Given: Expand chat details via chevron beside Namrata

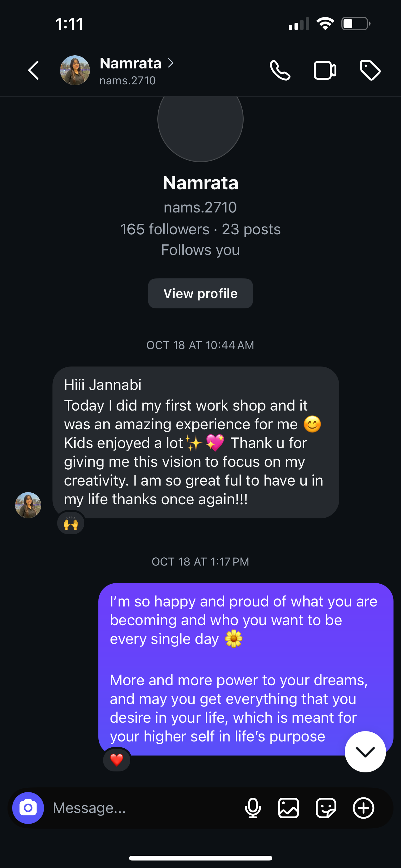Looking at the screenshot, I should (x=171, y=63).
